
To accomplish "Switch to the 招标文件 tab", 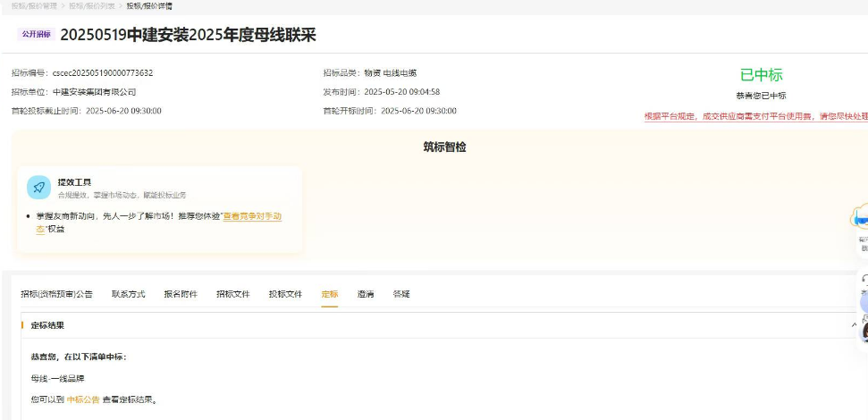I will click(x=233, y=294).
